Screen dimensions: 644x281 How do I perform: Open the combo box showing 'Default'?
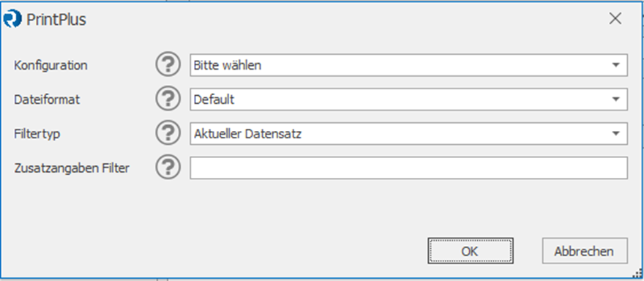coord(408,99)
